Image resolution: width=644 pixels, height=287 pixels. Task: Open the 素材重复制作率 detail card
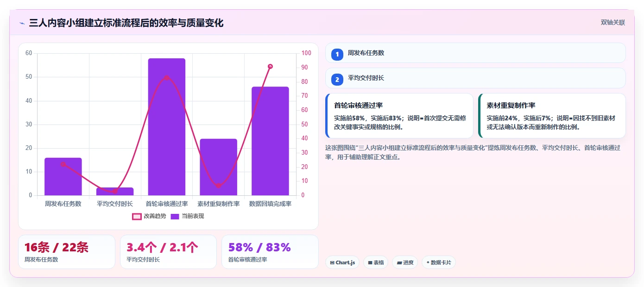coord(552,116)
